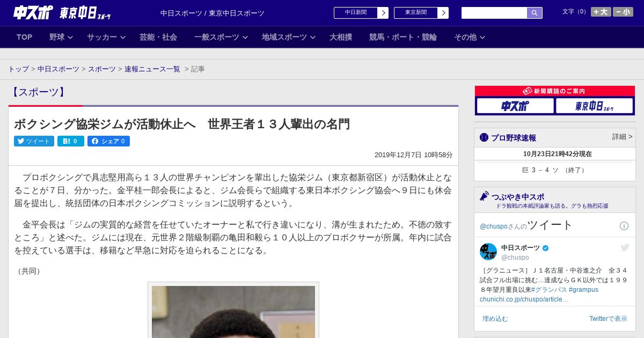Open chunichi.co.jp/chuspo/article link in tweet
The height and width of the screenshot is (338, 644).
coord(524,299)
